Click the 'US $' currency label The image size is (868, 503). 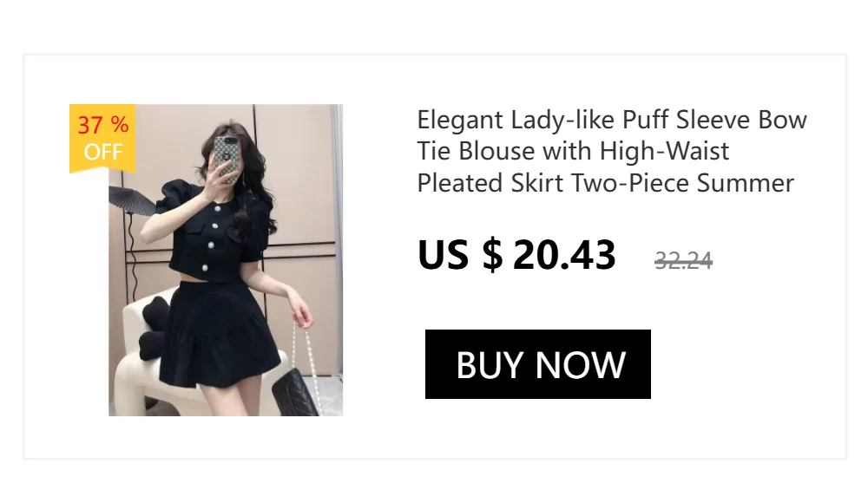461,255
